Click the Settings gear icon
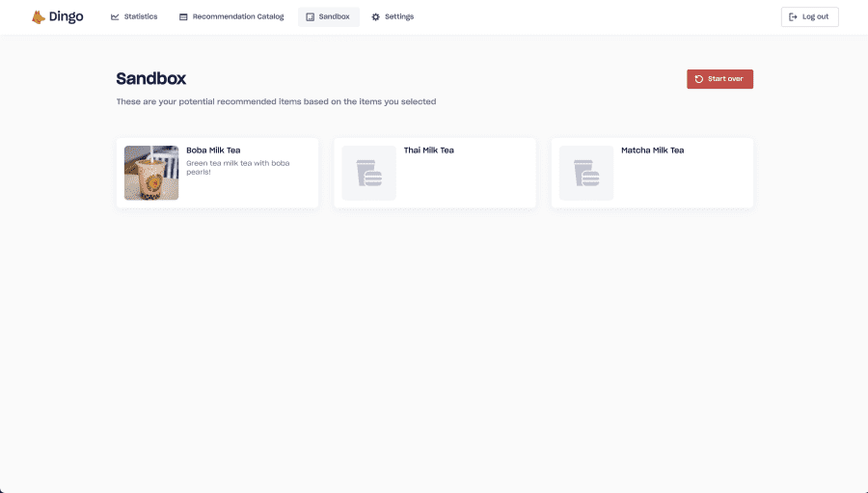 tap(375, 17)
